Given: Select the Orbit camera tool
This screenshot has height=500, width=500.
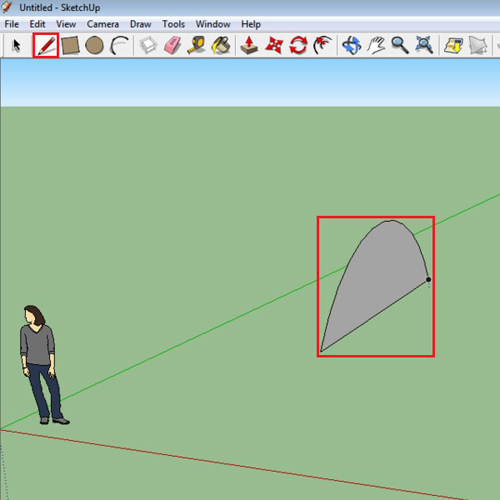Looking at the screenshot, I should click(x=352, y=45).
